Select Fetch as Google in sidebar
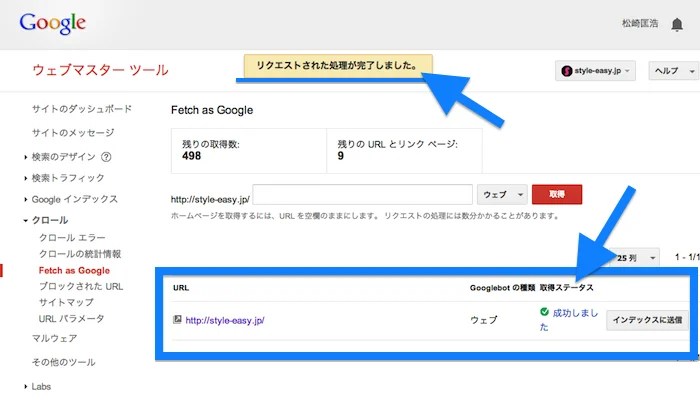 74,270
